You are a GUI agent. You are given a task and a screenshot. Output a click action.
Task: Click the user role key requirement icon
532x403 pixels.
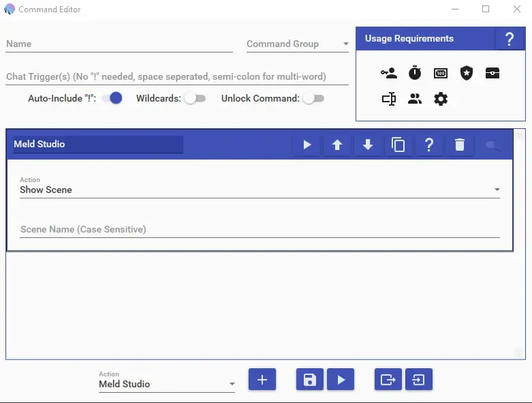click(389, 74)
